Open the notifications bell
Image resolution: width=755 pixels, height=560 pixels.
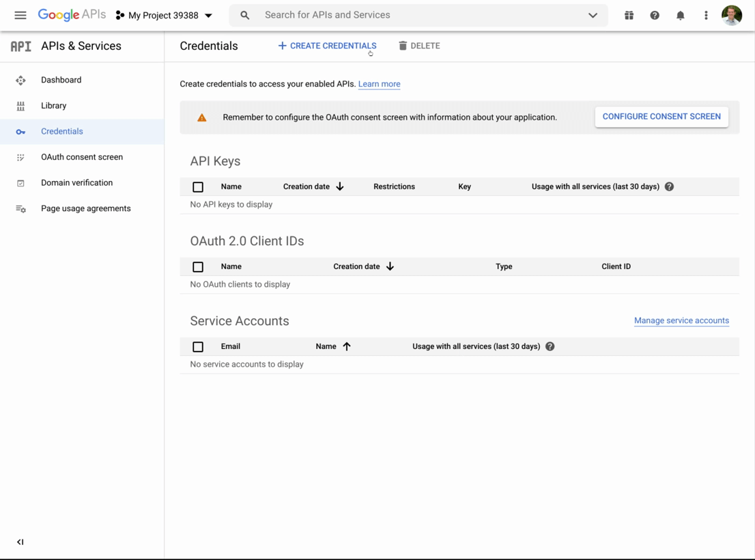point(680,15)
